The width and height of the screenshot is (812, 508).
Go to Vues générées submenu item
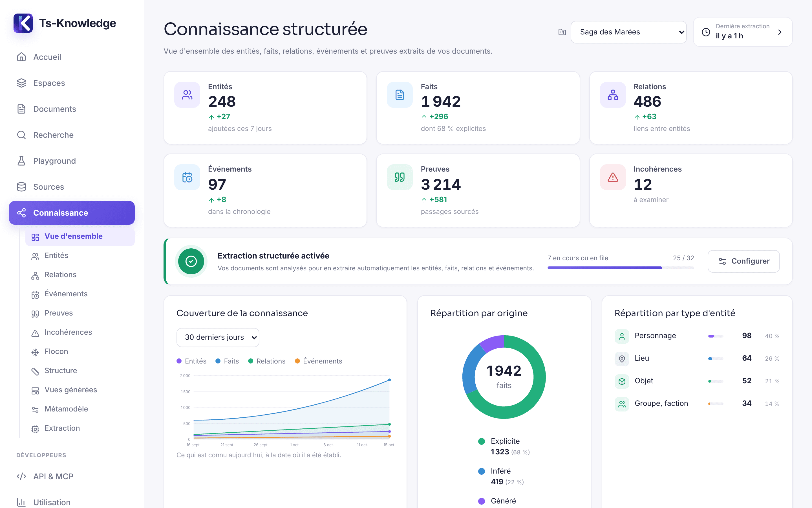coord(80,390)
